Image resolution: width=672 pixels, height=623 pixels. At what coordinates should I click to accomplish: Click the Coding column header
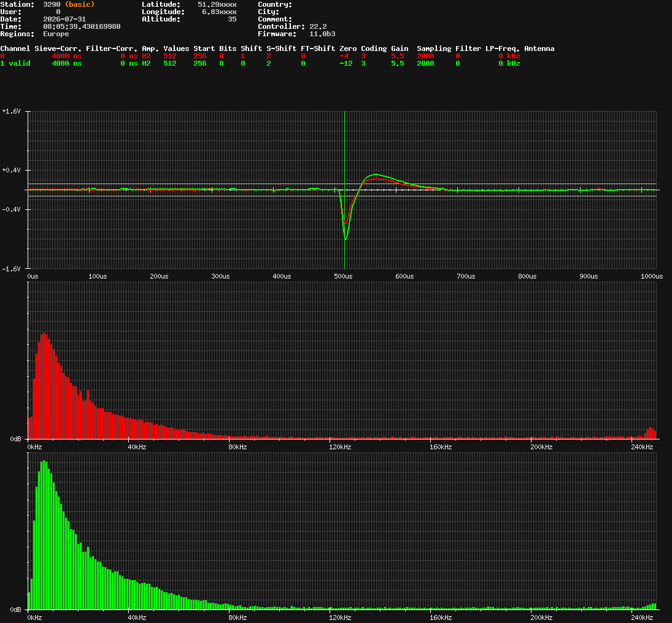click(x=374, y=49)
